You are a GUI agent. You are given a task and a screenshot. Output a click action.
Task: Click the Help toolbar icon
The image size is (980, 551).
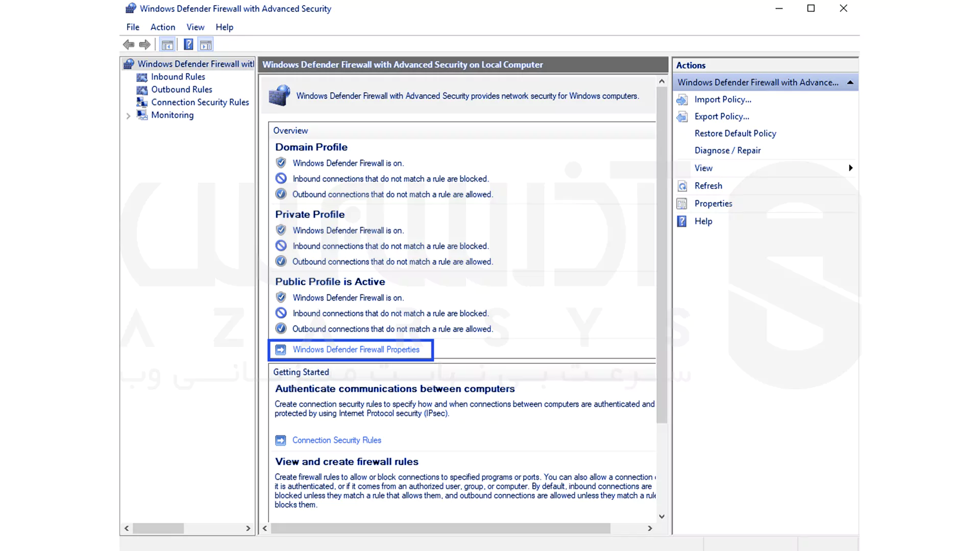188,45
